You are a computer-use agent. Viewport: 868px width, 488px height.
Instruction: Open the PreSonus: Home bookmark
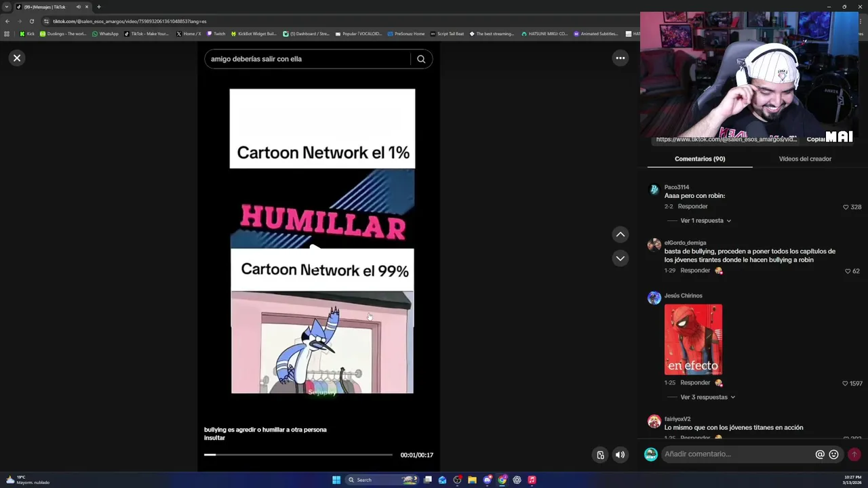tap(406, 33)
